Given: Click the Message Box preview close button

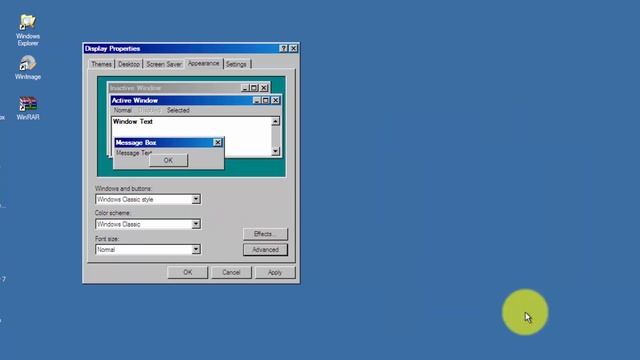Looking at the screenshot, I should tap(218, 142).
